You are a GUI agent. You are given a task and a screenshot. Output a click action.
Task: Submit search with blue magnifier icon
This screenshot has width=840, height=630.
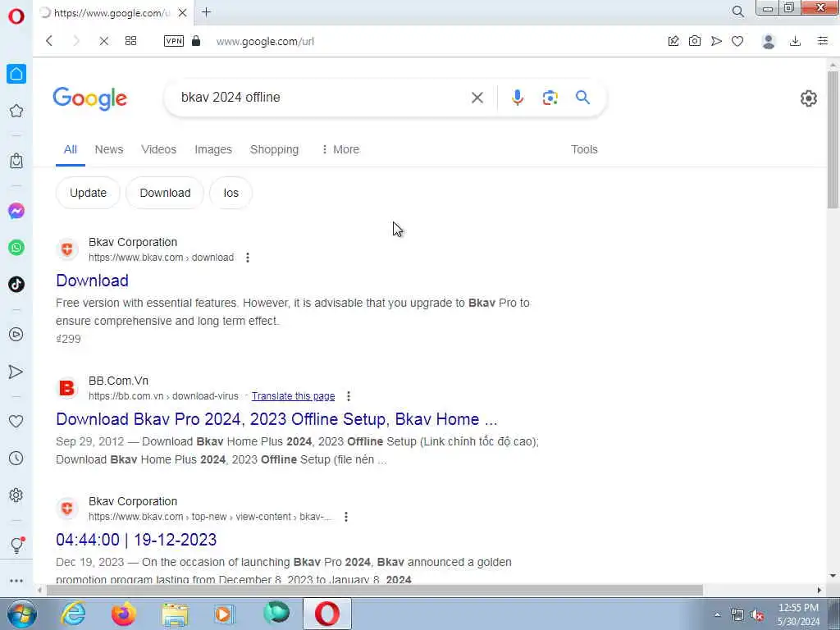[583, 97]
